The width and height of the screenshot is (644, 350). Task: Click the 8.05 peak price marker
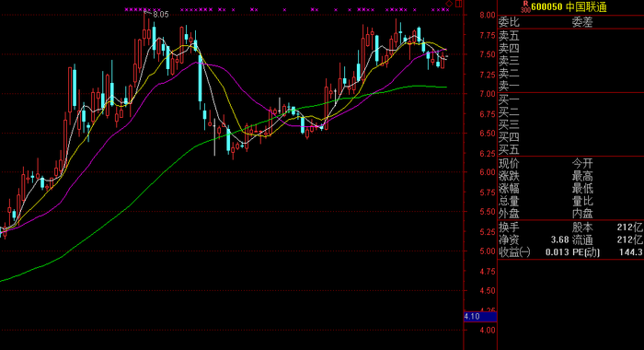(161, 15)
